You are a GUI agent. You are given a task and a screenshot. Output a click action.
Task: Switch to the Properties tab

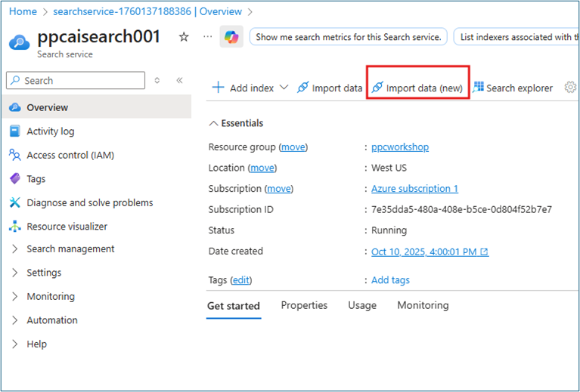304,305
